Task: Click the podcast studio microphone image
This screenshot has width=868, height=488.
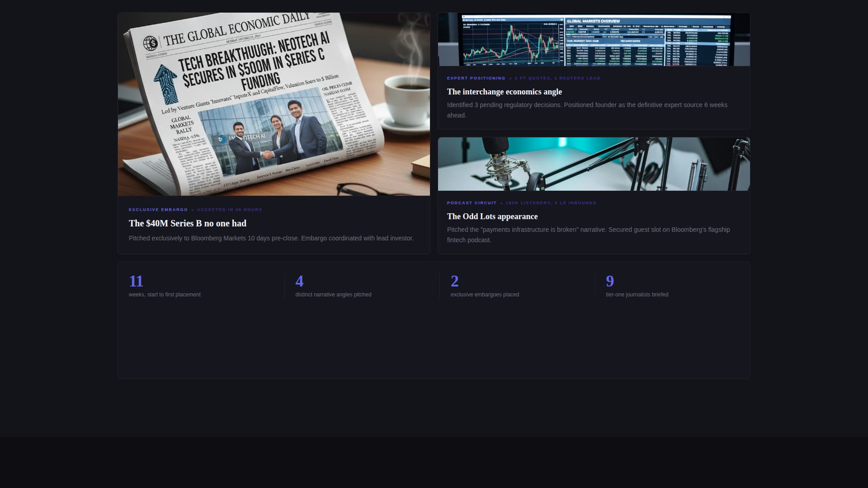Action: point(594,164)
